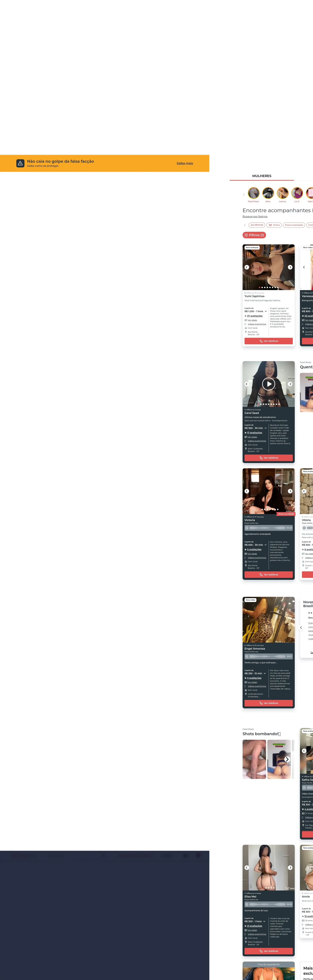Select the MULHERES tab
This screenshot has width=313, height=980.
coord(262,176)
